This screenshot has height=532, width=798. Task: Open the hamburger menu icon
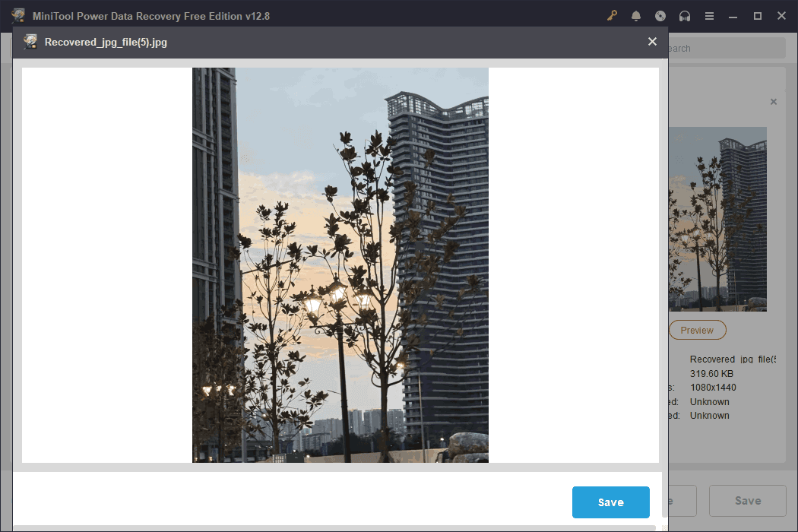(x=709, y=15)
